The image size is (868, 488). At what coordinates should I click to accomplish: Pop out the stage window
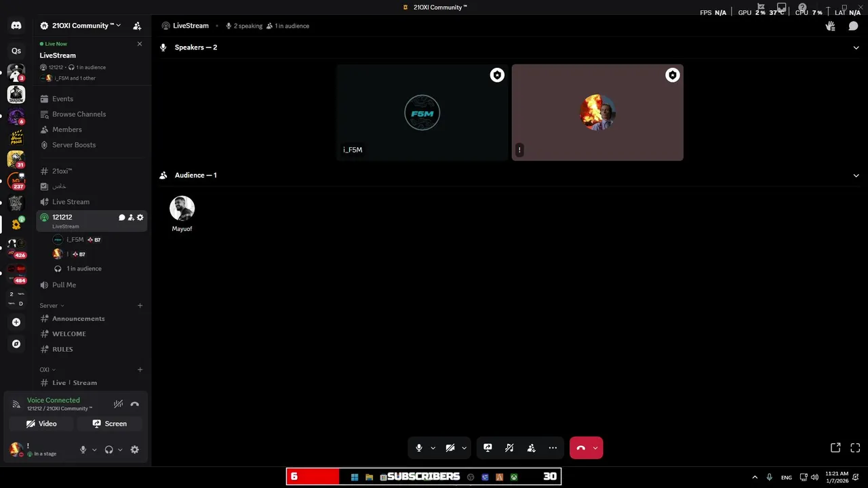click(x=835, y=448)
